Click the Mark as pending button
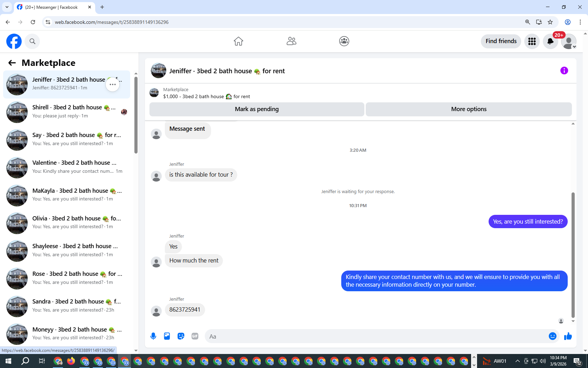Screen dimensions: 588x368 [x=257, y=109]
